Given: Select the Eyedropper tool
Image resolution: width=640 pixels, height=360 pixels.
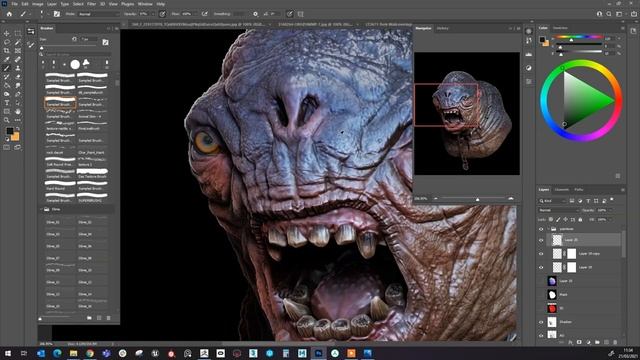Looking at the screenshot, I should tap(7, 60).
